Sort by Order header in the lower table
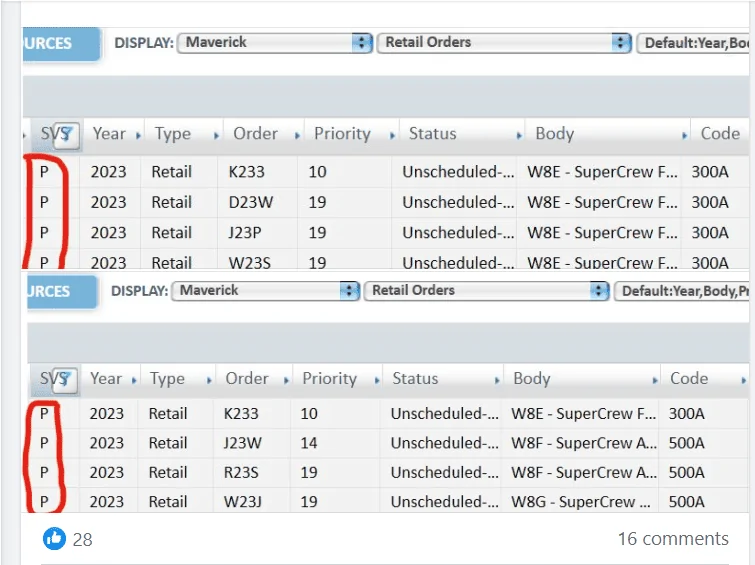 coord(247,379)
